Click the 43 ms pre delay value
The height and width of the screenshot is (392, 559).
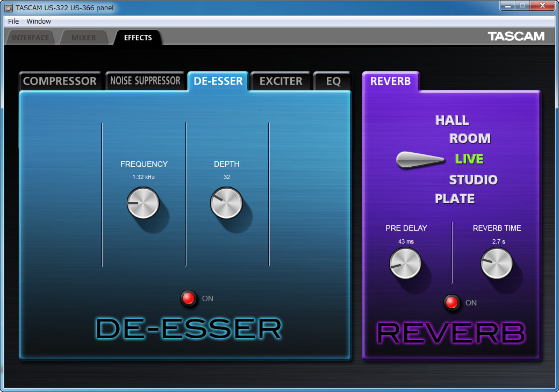coord(406,241)
